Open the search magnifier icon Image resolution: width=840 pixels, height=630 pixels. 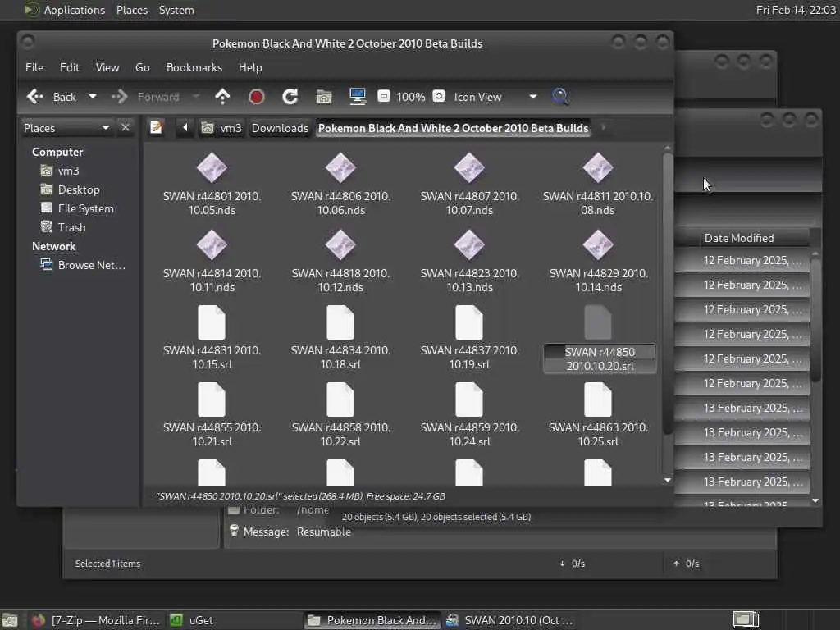[x=560, y=97]
